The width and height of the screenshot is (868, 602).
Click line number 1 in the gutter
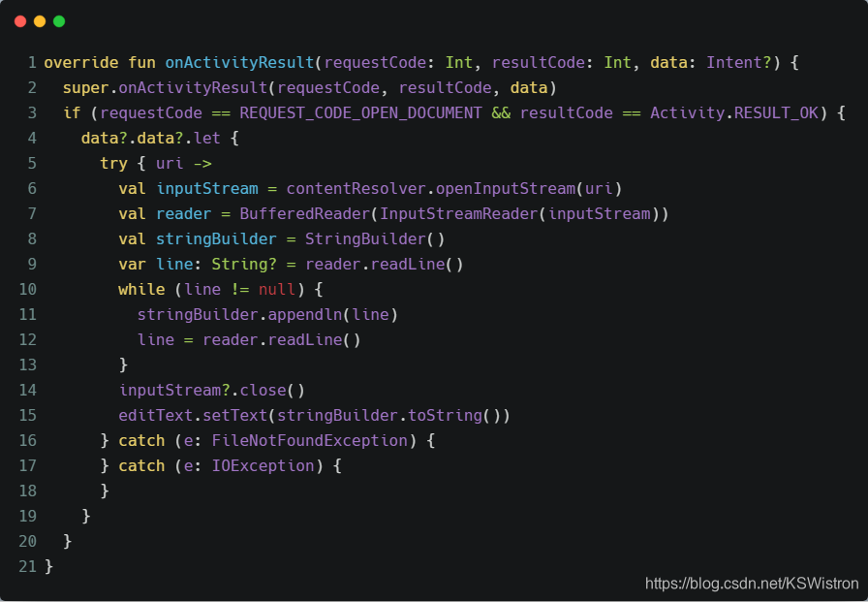(x=32, y=63)
